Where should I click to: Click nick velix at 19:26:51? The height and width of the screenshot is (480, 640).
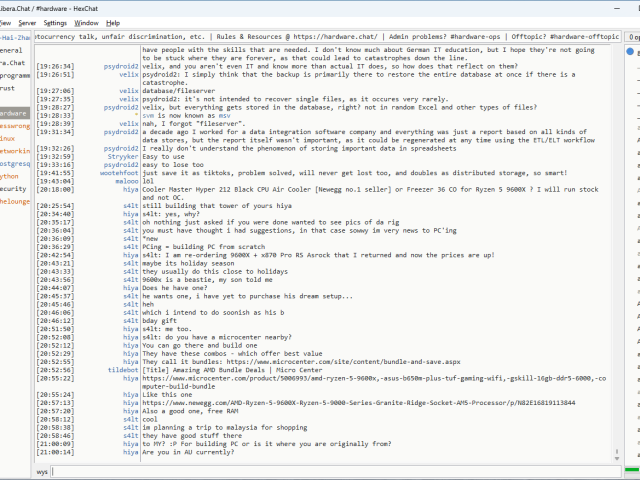(129, 75)
